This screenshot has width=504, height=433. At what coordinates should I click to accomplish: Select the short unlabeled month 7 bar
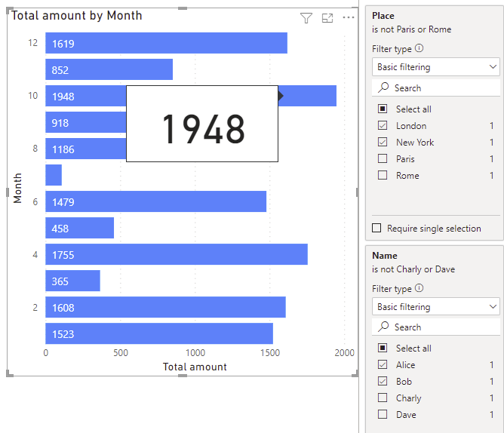tap(54, 175)
